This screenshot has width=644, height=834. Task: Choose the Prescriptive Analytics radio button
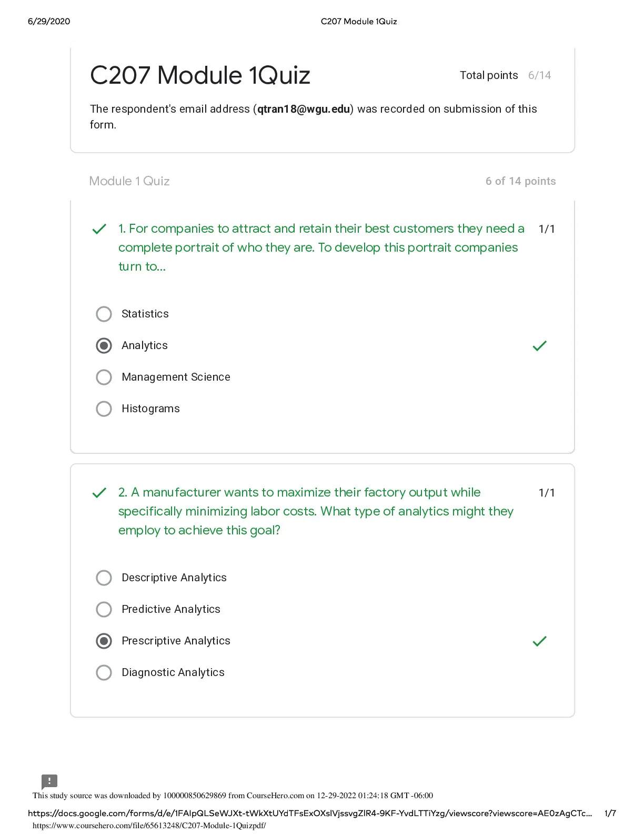point(104,641)
